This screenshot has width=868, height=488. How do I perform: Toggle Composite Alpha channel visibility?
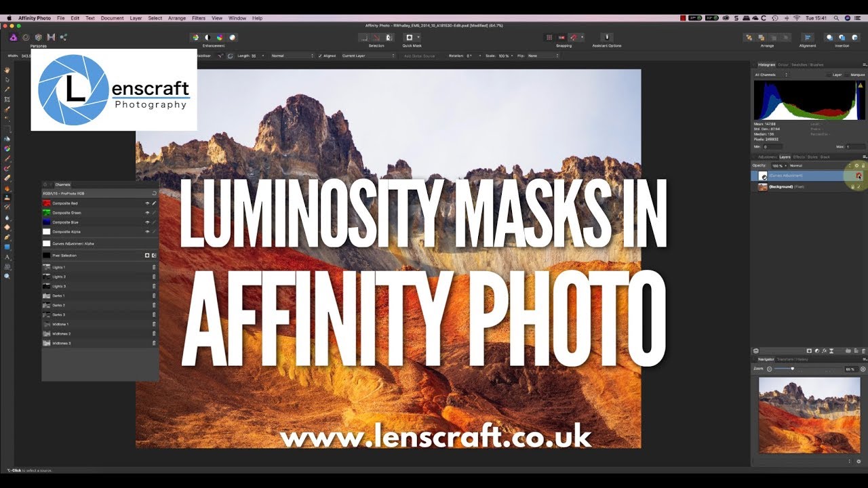click(x=147, y=231)
